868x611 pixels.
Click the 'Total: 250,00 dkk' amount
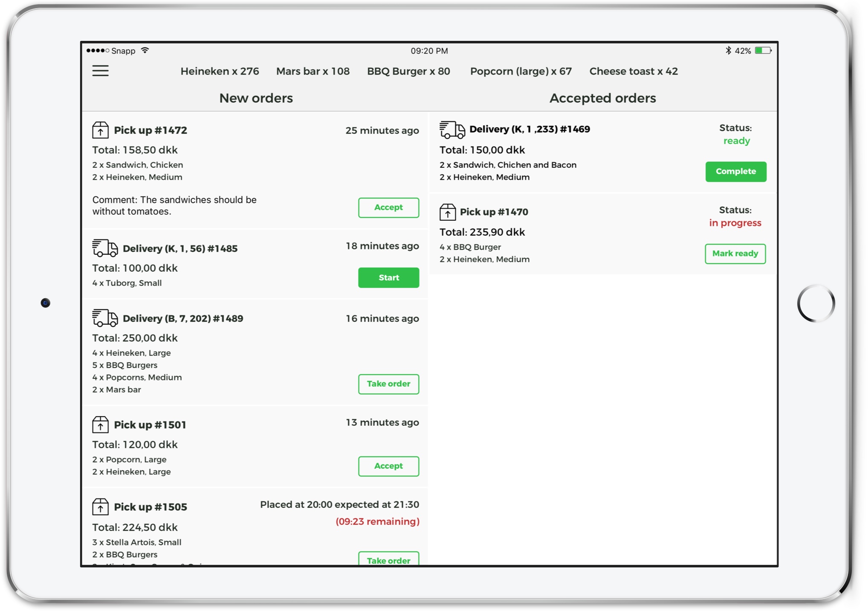pyautogui.click(x=135, y=338)
